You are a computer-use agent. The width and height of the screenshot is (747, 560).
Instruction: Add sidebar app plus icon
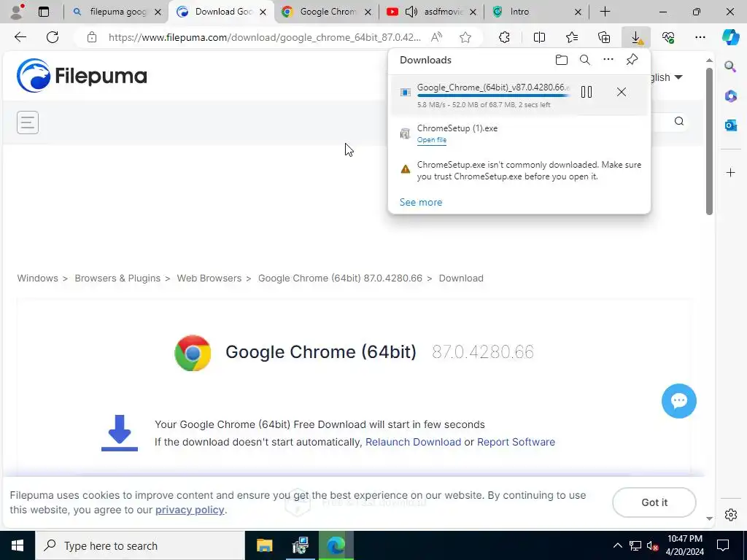coord(731,172)
